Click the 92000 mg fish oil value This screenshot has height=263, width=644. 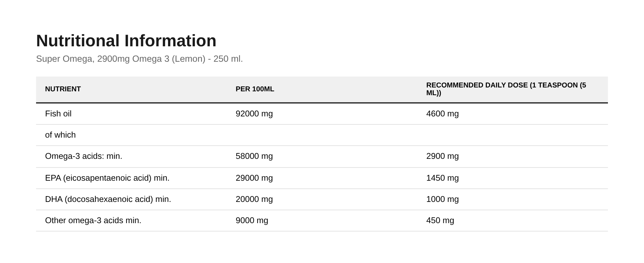[x=254, y=113]
